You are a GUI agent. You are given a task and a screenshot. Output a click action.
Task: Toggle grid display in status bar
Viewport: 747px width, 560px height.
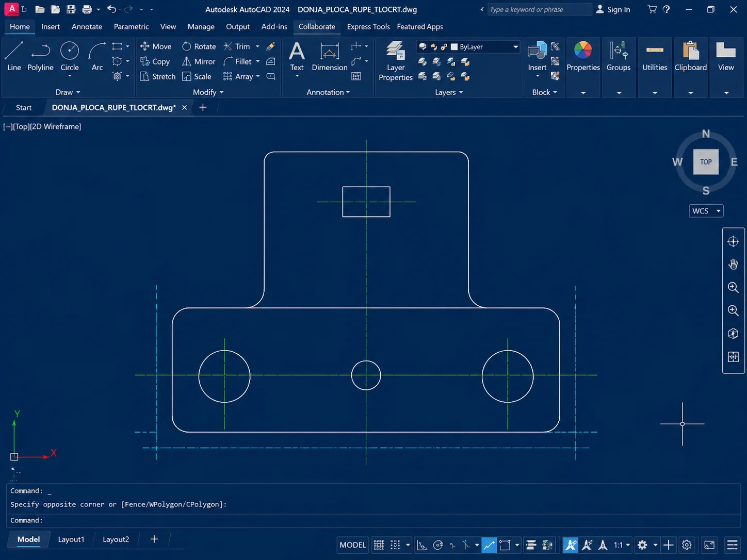click(x=379, y=545)
